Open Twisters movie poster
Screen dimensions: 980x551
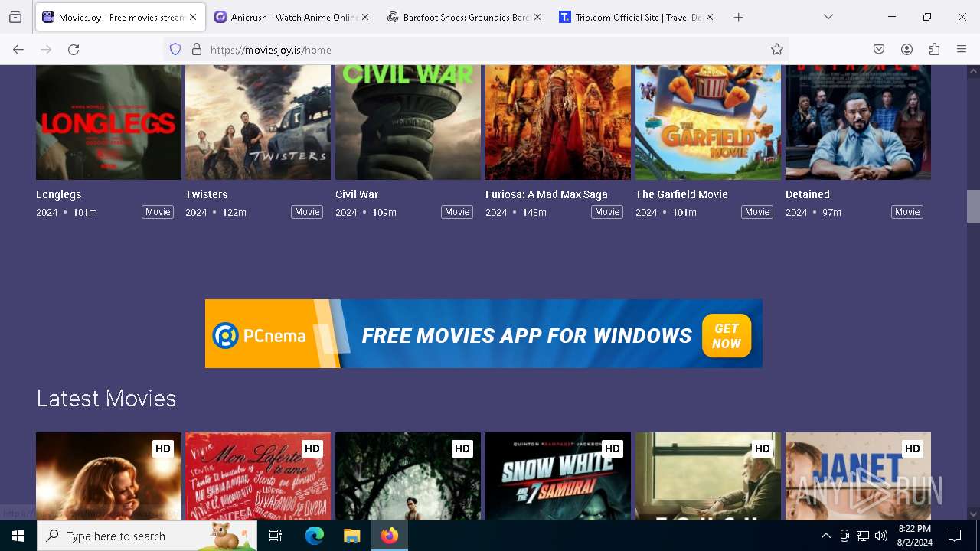(258, 122)
